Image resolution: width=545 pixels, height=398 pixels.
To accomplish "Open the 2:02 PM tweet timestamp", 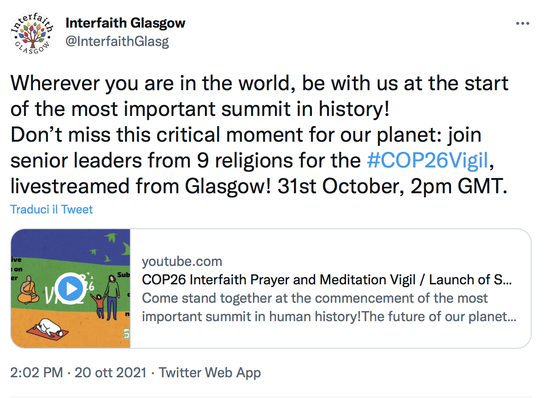I will click(36, 373).
